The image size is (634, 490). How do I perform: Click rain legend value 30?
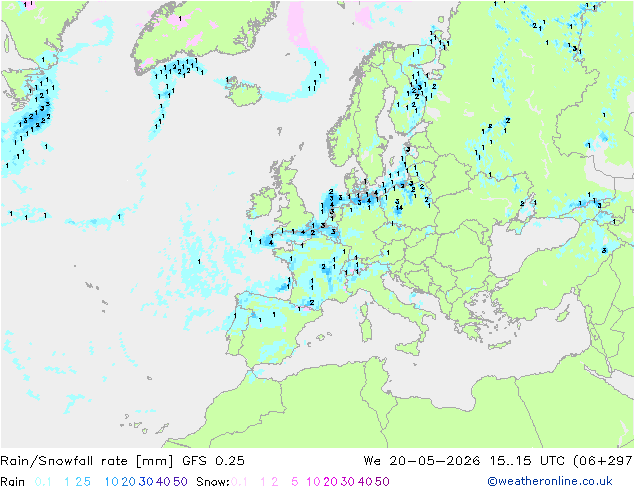[x=146, y=482]
